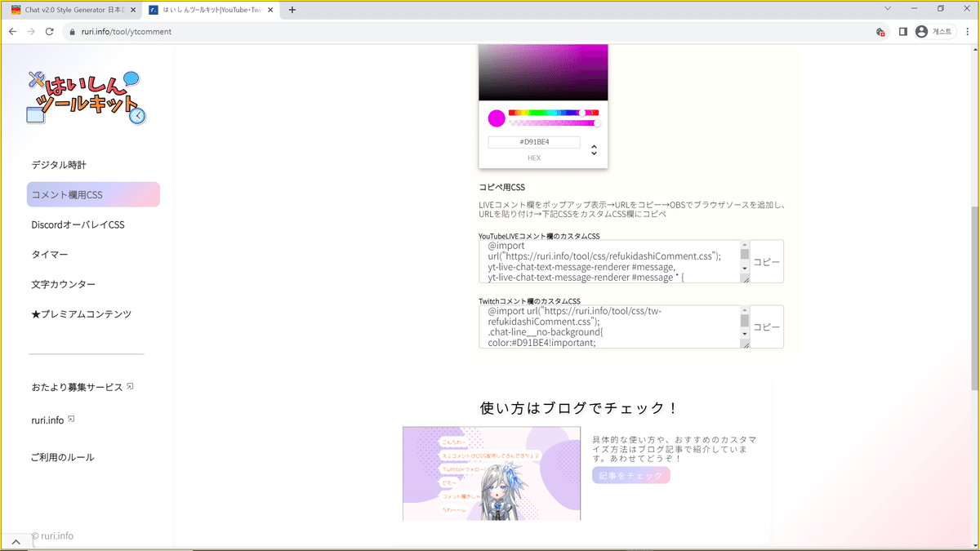
Task: Click the page vertical scrollbar
Action: point(974,298)
